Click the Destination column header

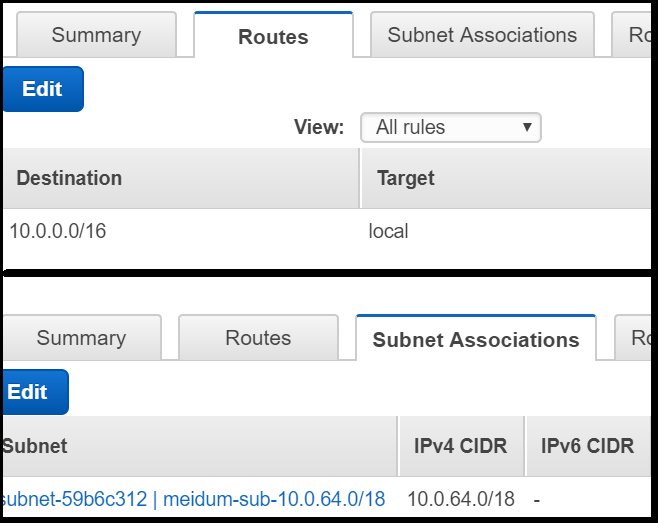[x=69, y=178]
